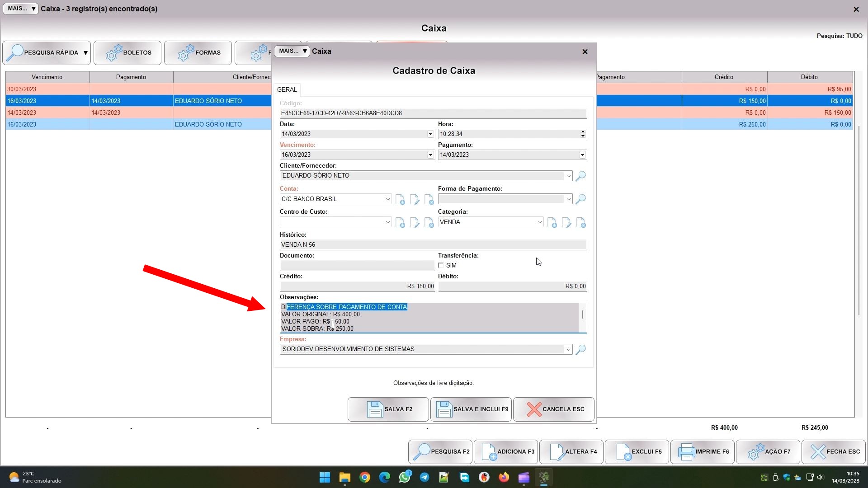Click the Histórico input field
This screenshot has height=488, width=868.
[433, 245]
